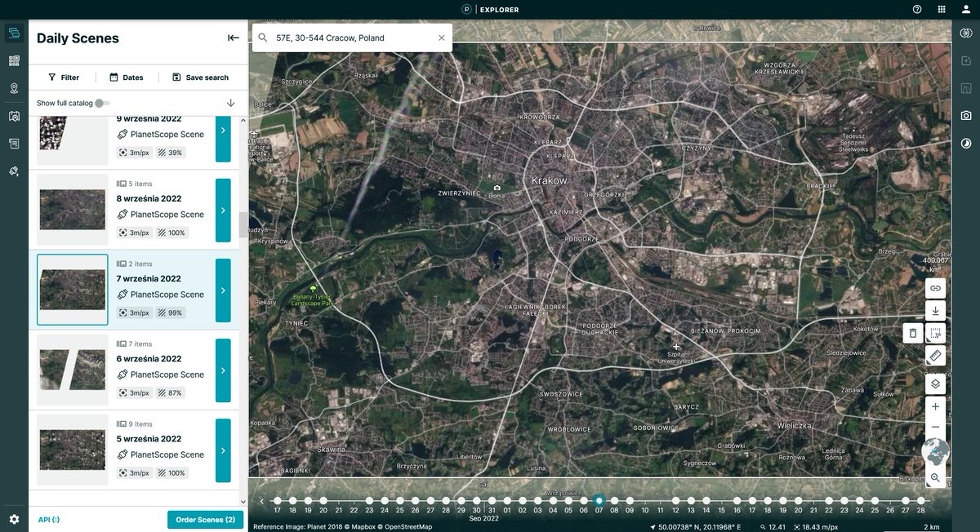Move timeline back with left arrow
The width and height of the screenshot is (980, 532).
[x=261, y=501]
